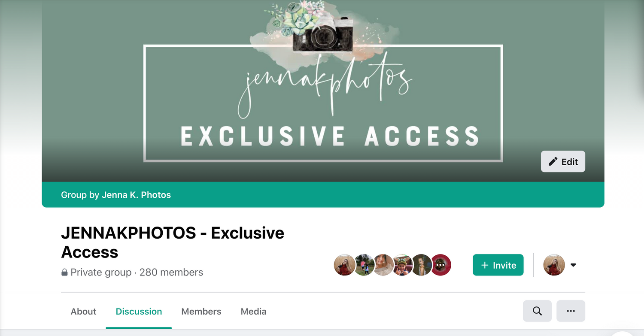Click the fourth member avatar with cap
This screenshot has height=336, width=644.
(403, 265)
